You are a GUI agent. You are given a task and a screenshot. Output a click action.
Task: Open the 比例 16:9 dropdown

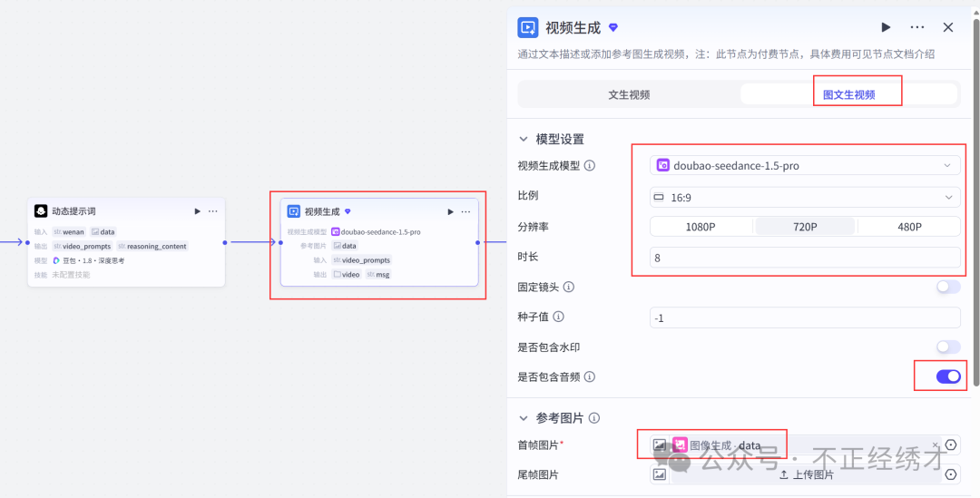point(805,197)
